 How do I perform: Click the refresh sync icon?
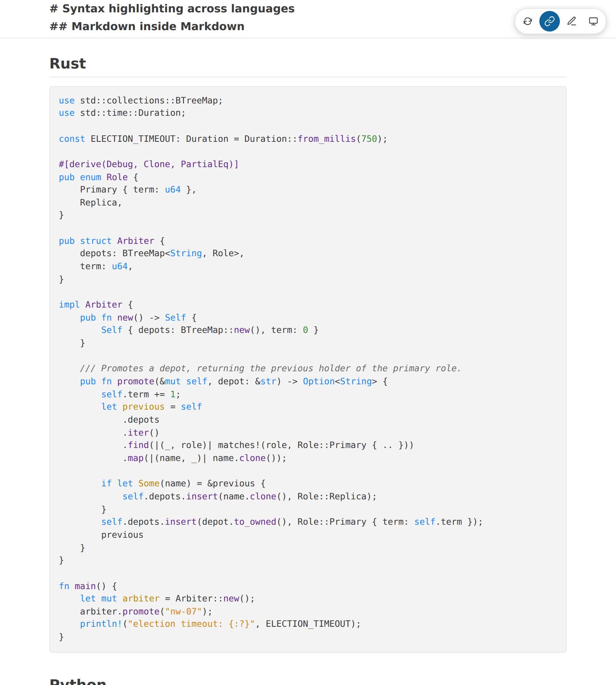coord(528,21)
